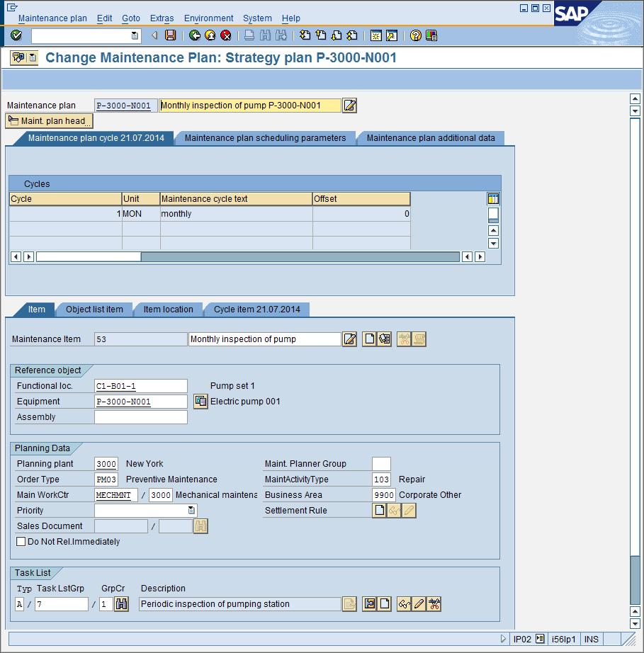Click the Functional loc. input field
Image resolution: width=644 pixels, height=653 pixels.
pos(141,386)
